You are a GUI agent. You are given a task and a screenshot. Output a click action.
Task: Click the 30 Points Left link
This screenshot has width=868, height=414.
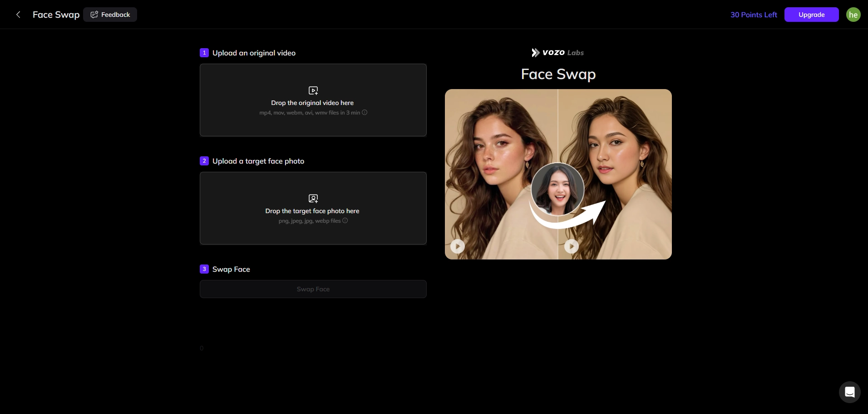[x=754, y=15]
